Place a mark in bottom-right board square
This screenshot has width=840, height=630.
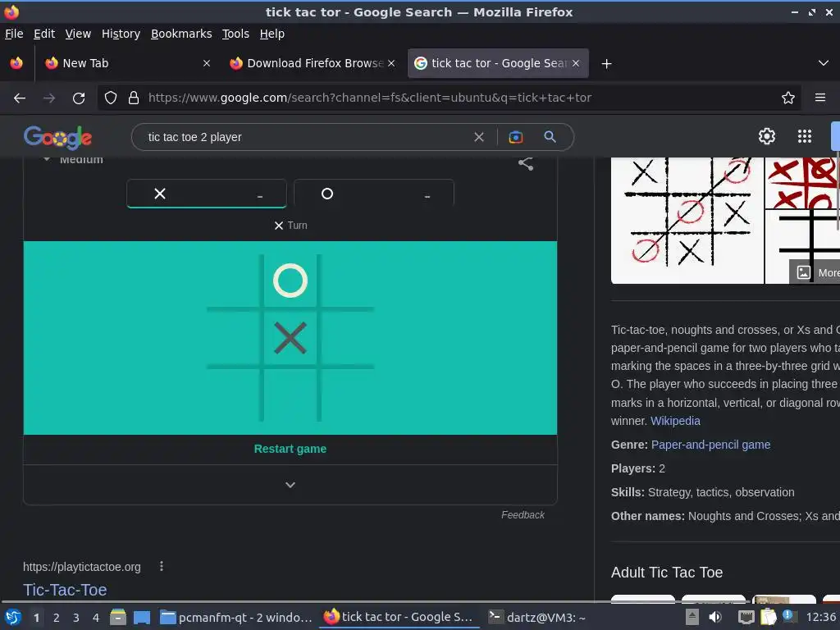coord(347,395)
